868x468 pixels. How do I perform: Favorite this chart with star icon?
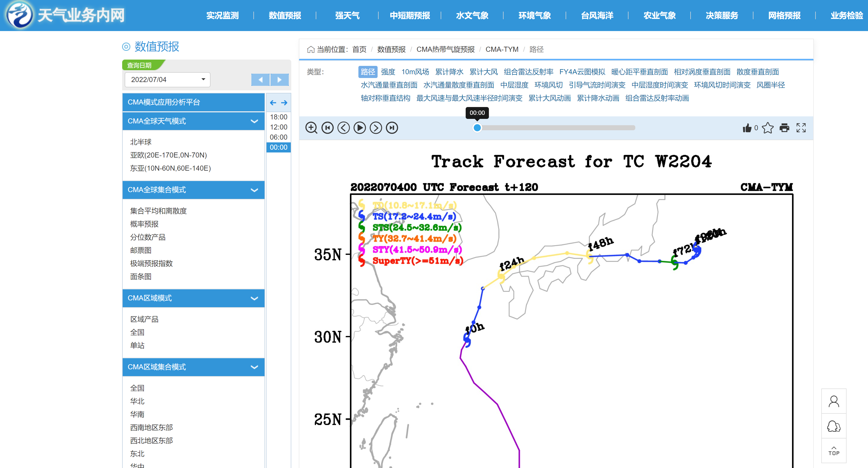pos(768,128)
